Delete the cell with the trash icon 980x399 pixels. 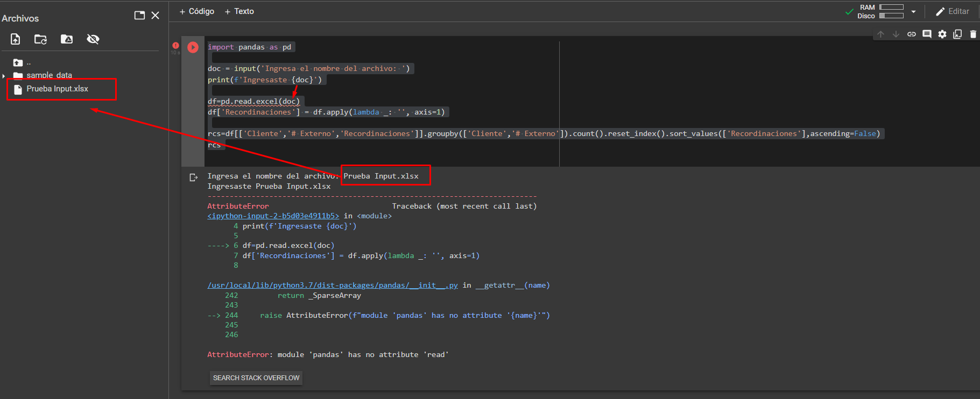tap(973, 34)
